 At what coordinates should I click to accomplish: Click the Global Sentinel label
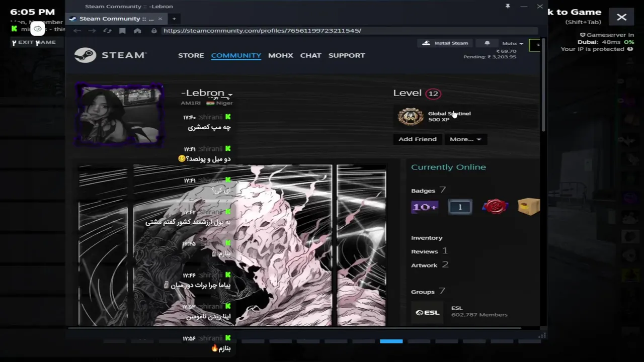[x=449, y=114]
